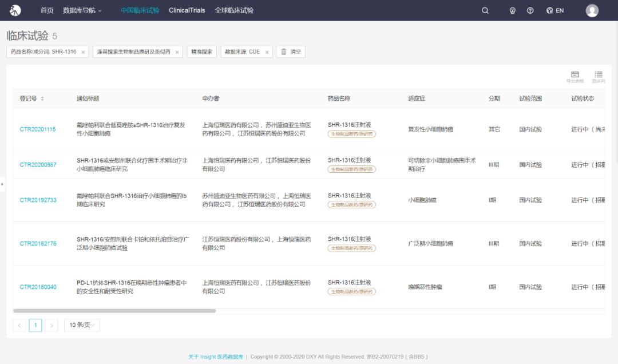Sort by registration number arrows
The height and width of the screenshot is (364, 618).
[x=42, y=98]
